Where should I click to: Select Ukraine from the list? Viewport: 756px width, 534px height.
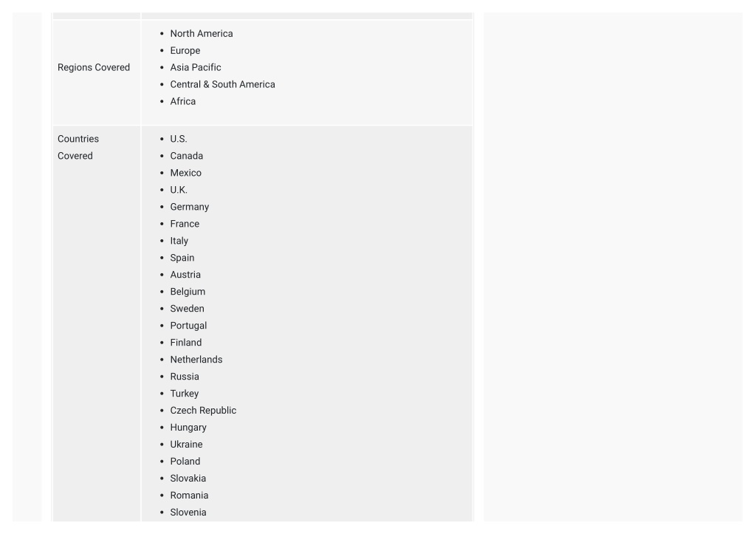click(x=186, y=445)
